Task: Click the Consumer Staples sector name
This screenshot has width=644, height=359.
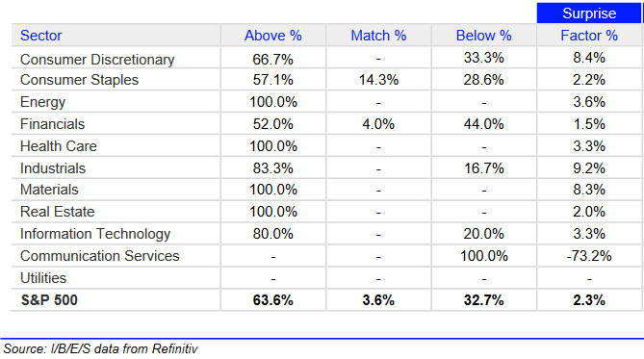Action: coord(79,80)
